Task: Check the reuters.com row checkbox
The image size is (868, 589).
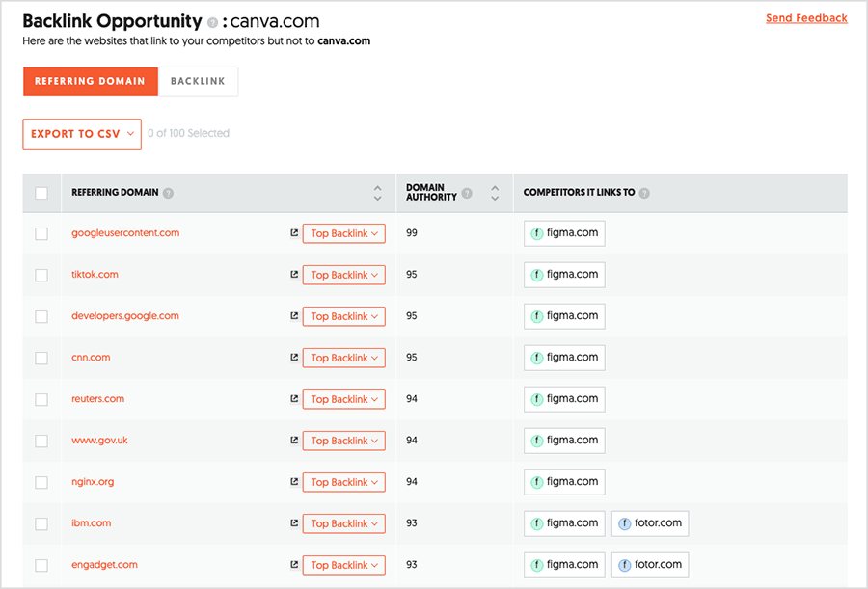Action: (x=41, y=400)
